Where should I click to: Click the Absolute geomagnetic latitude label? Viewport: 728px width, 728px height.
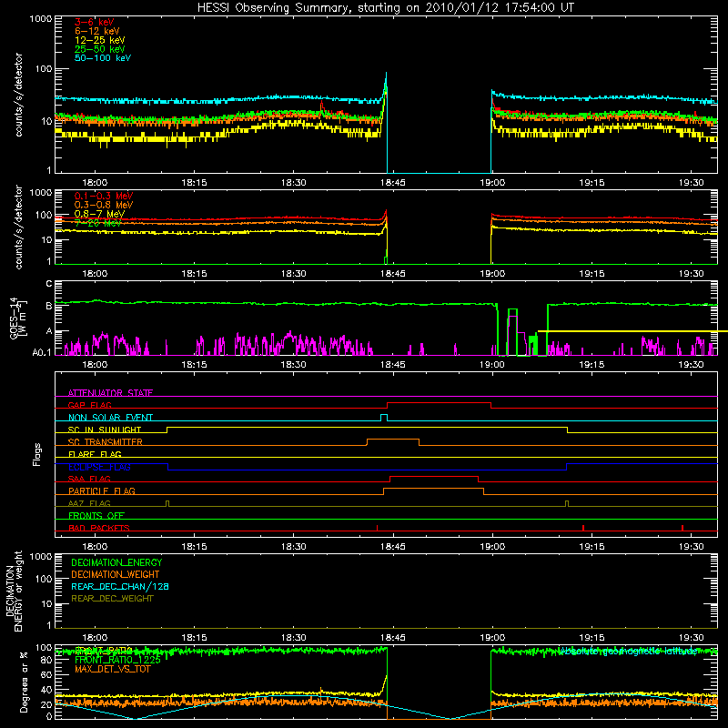628,651
